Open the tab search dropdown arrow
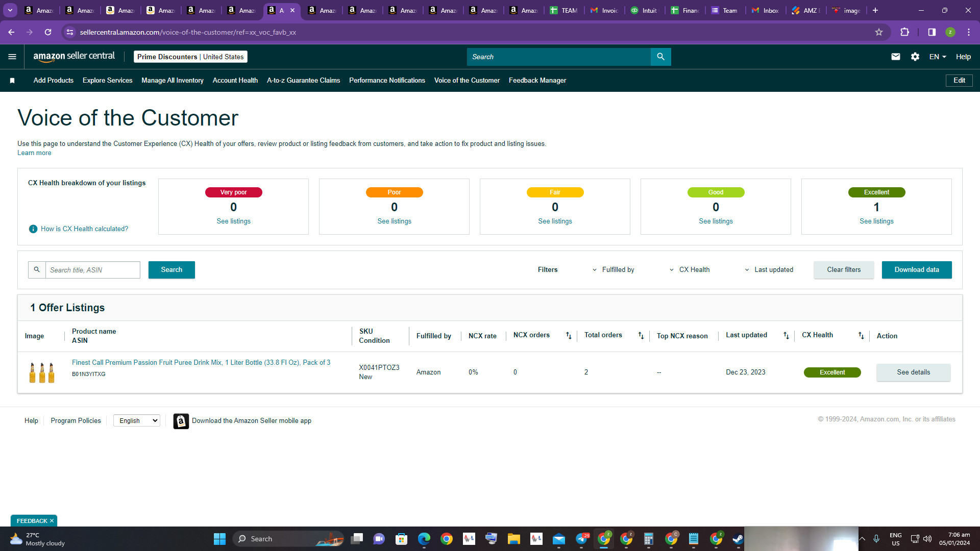This screenshot has height=551, width=980. [10, 10]
